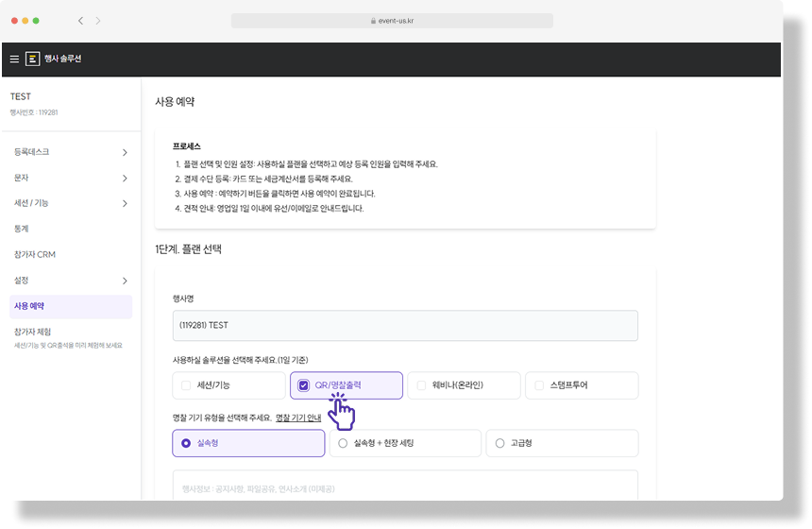This screenshot has width=812, height=529.
Task: Click the 행사번호 : 119281 text
Action: 34,112
